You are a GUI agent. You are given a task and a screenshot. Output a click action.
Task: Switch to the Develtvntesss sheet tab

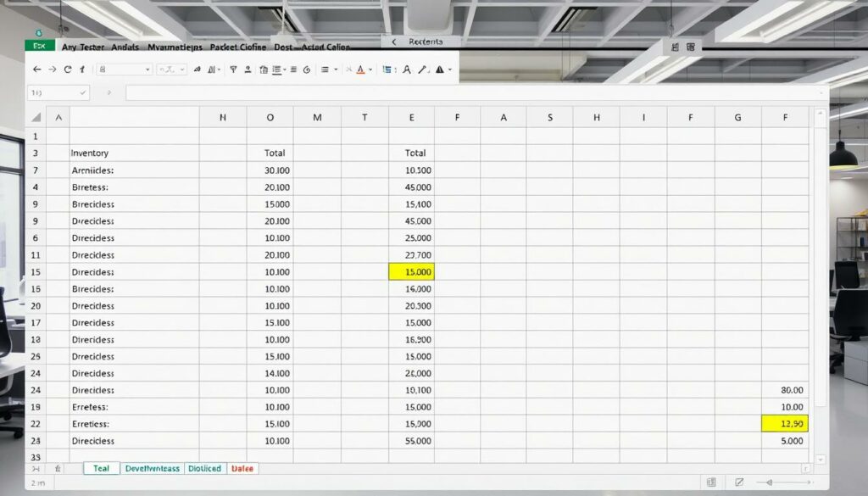coord(153,468)
